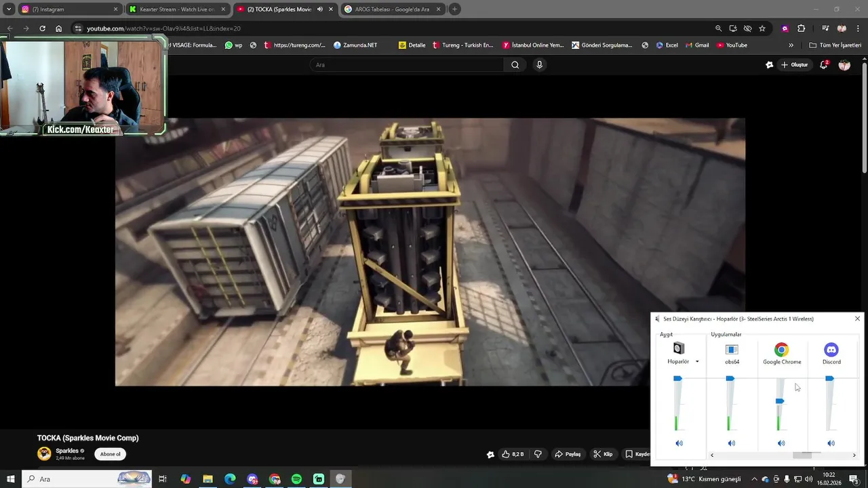
Task: Open Microsoft Edge from the taskbar
Action: click(x=230, y=479)
